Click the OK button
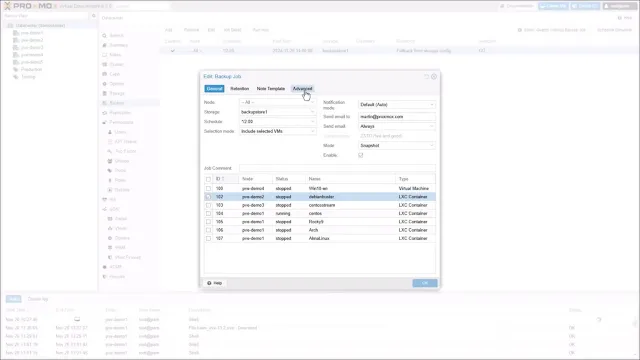The height and width of the screenshot is (360, 640). [425, 283]
